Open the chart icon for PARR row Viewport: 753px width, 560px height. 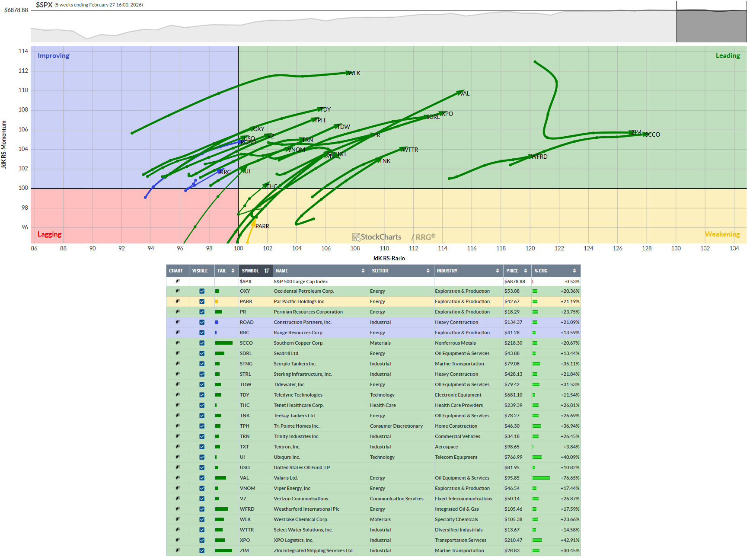[x=178, y=301]
